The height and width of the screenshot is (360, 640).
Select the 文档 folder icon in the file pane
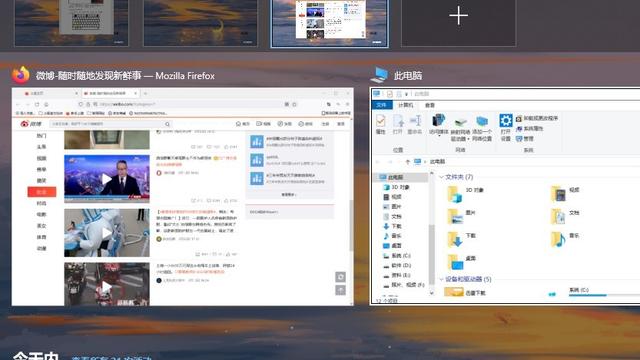(x=558, y=217)
